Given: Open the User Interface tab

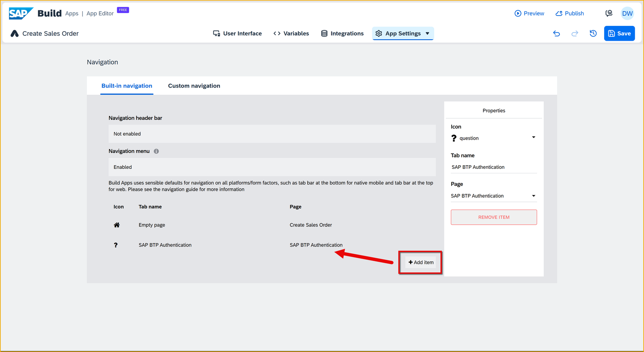Looking at the screenshot, I should tap(237, 34).
